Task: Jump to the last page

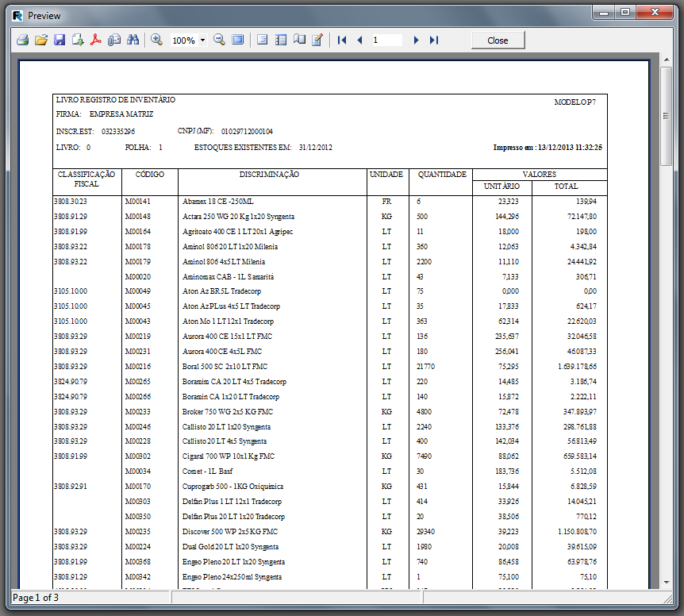Action: [x=433, y=40]
